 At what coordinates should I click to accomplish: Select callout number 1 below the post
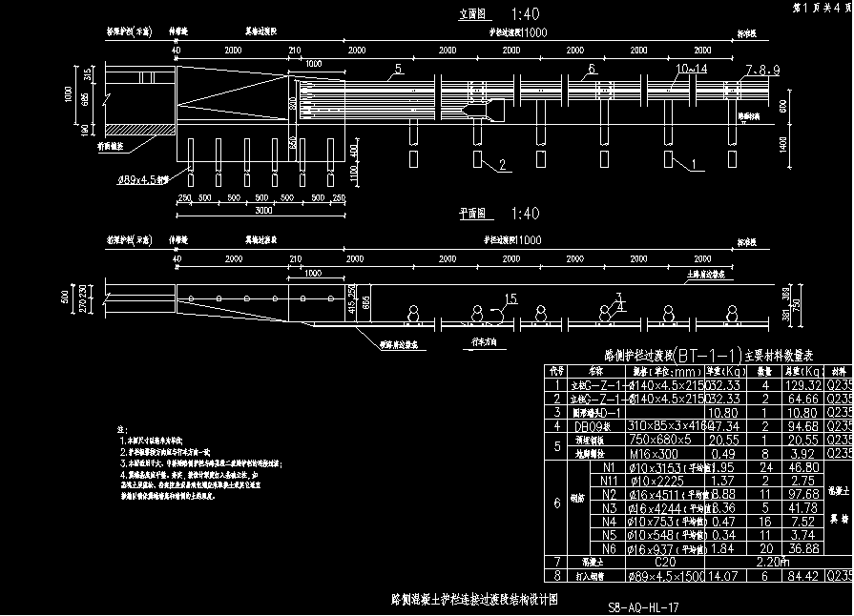coord(694,166)
